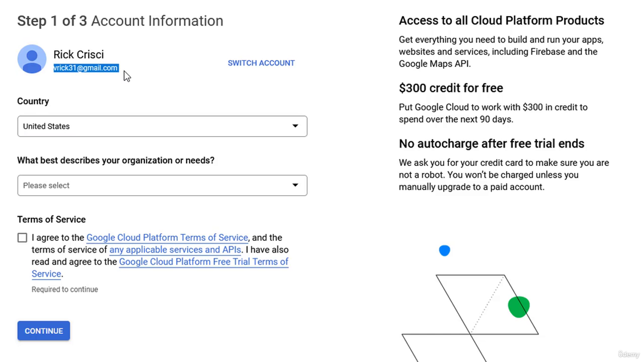Click 'What best describes your organization or needs?' label

click(x=116, y=160)
